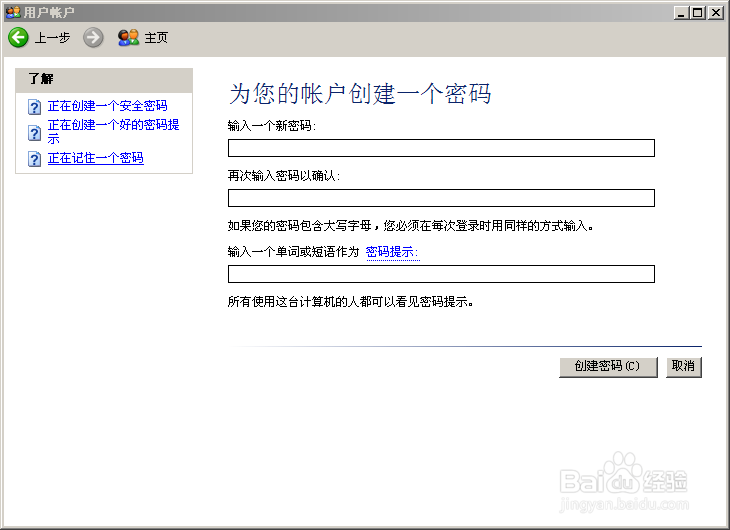Close the 用户帐户 window
This screenshot has height=530, width=730.
(x=715, y=13)
